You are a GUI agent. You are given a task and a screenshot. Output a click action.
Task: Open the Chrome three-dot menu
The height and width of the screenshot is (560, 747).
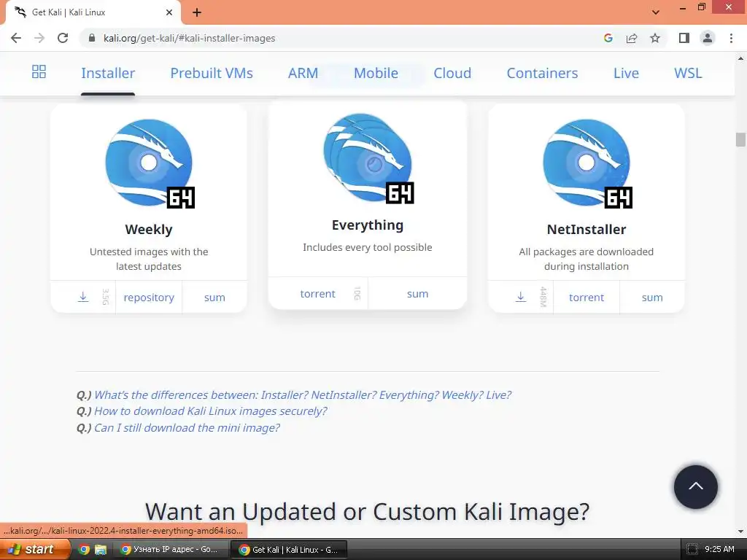click(731, 38)
